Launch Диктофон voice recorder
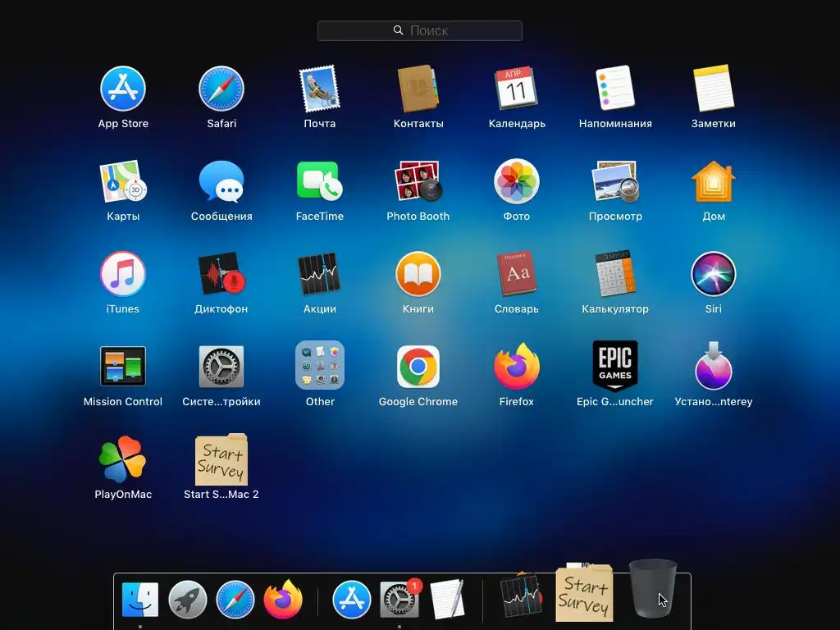Screen dimensions: 840x630 pos(221,274)
